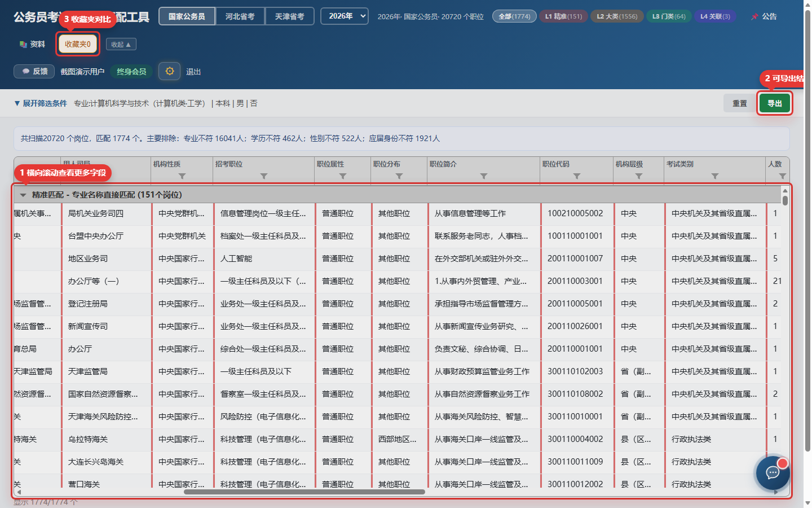Open the gear settings icon button
The width and height of the screenshot is (812, 508).
[x=169, y=71]
